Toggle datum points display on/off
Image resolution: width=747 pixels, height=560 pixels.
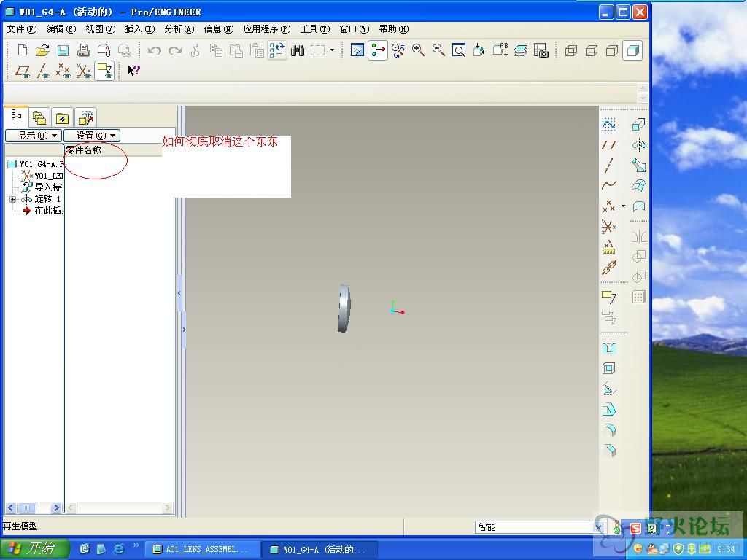pos(63,71)
